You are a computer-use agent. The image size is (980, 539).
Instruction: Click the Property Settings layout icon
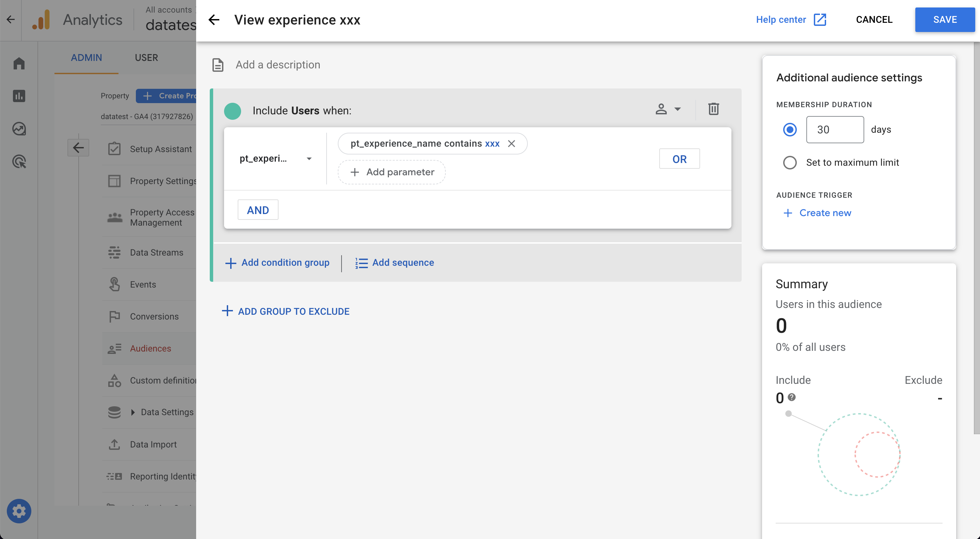point(114,181)
